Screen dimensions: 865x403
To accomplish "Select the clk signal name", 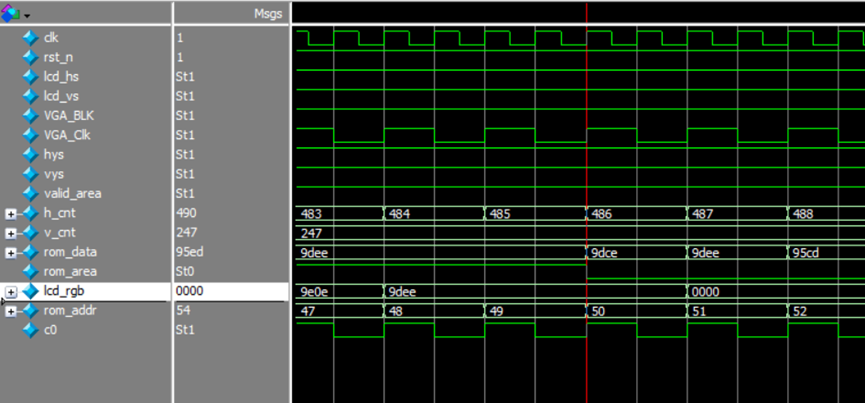I will click(51, 38).
